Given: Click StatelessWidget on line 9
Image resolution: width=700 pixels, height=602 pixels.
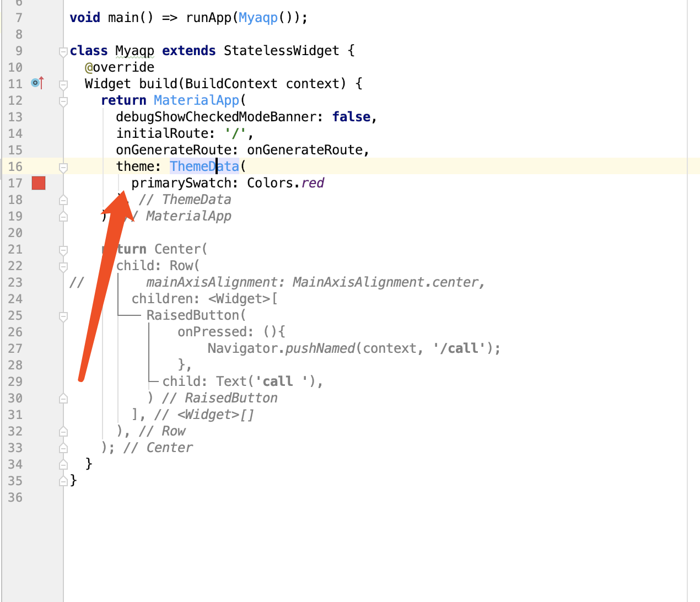Looking at the screenshot, I should (x=282, y=51).
